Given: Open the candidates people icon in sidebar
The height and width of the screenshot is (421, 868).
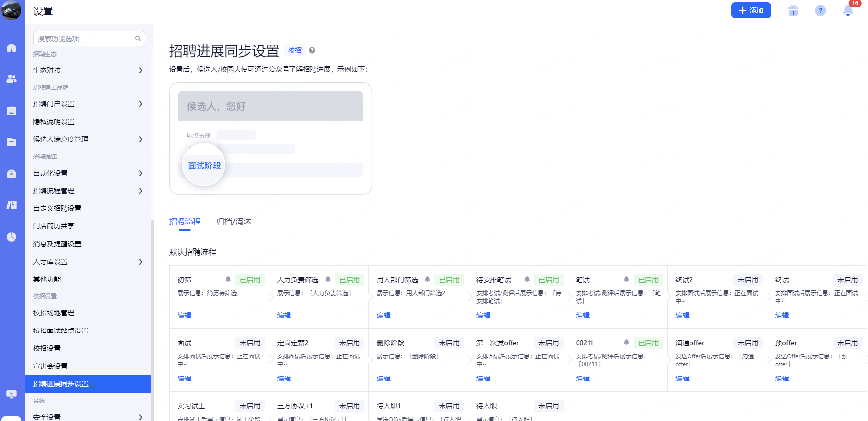Looking at the screenshot, I should [x=12, y=79].
